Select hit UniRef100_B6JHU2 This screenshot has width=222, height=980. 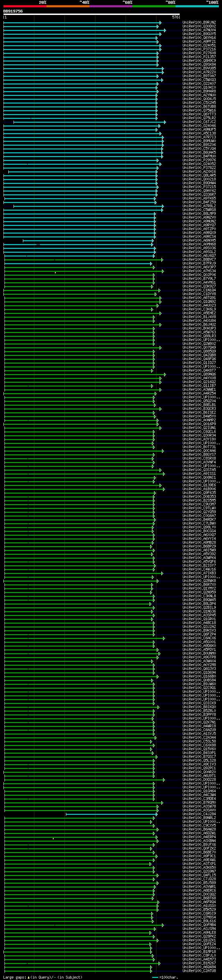199,324
